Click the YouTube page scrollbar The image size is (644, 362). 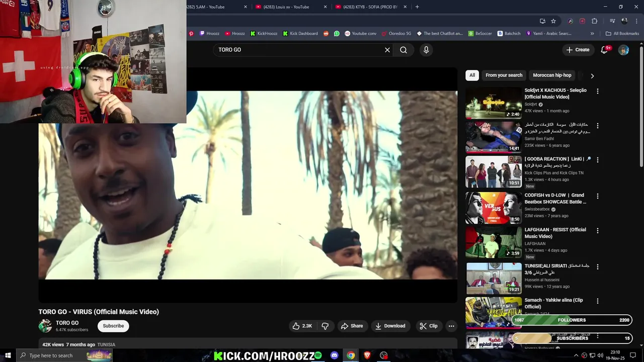click(641, 106)
